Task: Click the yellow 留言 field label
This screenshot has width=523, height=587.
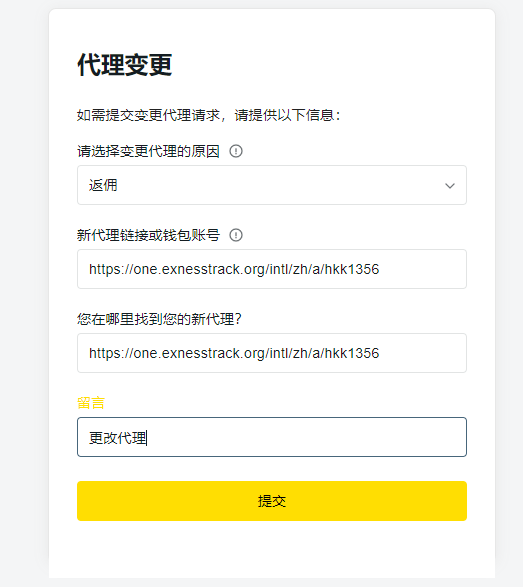Action: point(91,403)
